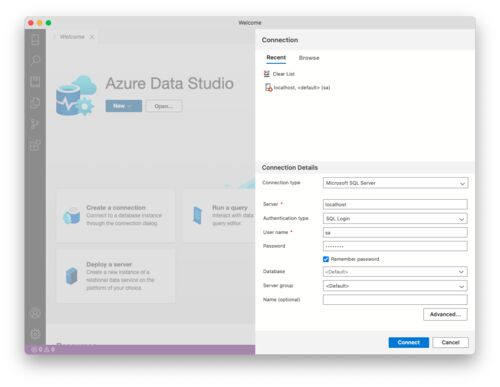Click the green macOS fullscreen button
The width and height of the screenshot is (500, 387).
coord(48,23)
